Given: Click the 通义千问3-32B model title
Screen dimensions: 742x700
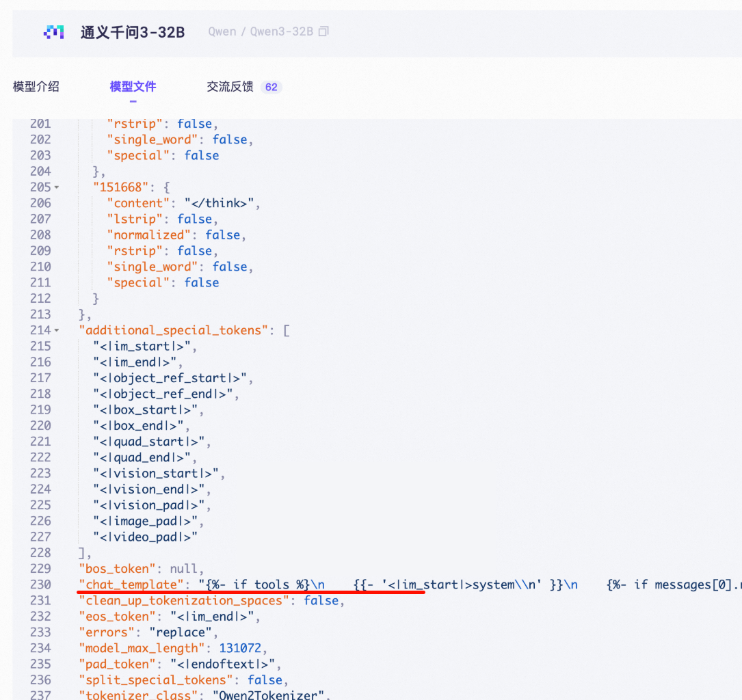Looking at the screenshot, I should (x=133, y=32).
